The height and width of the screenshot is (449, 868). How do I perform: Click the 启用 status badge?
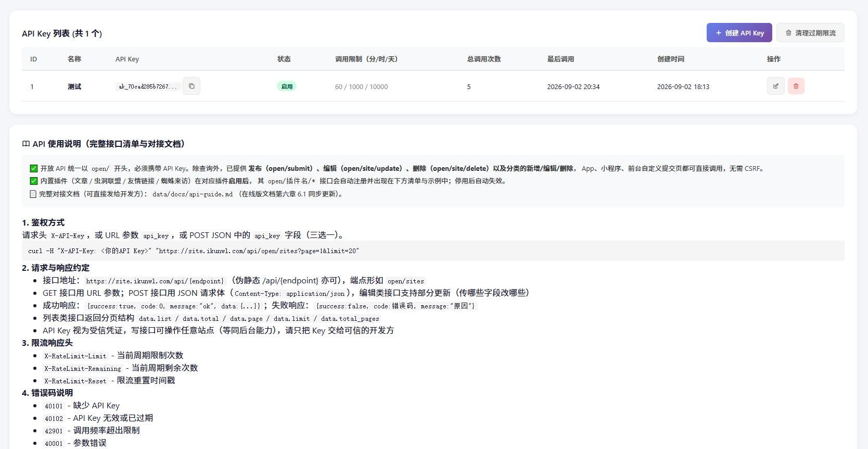click(287, 86)
